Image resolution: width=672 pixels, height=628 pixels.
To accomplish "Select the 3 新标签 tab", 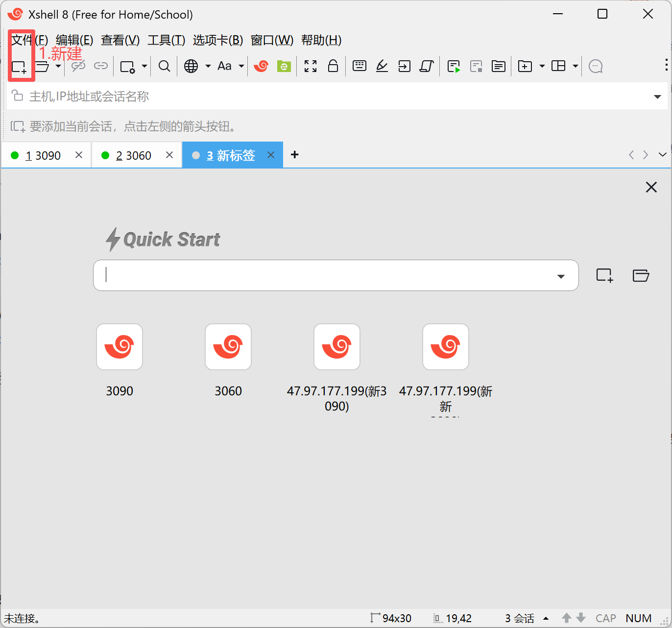I will tap(233, 155).
